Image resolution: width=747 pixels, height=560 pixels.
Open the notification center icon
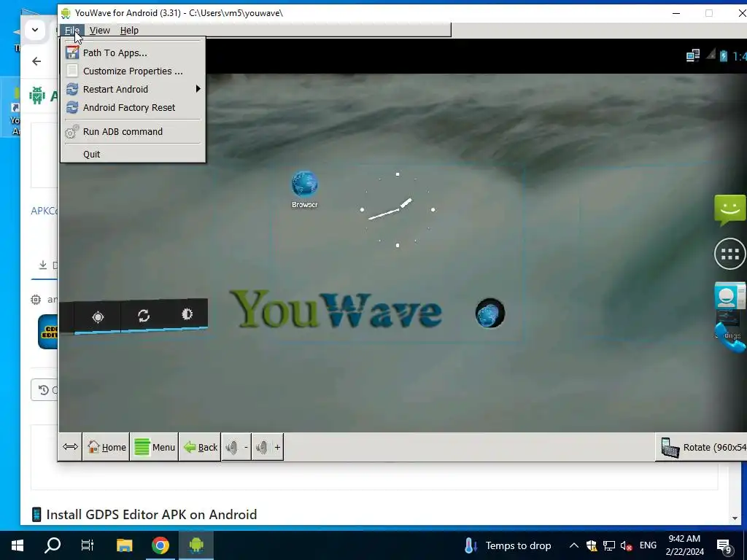725,546
